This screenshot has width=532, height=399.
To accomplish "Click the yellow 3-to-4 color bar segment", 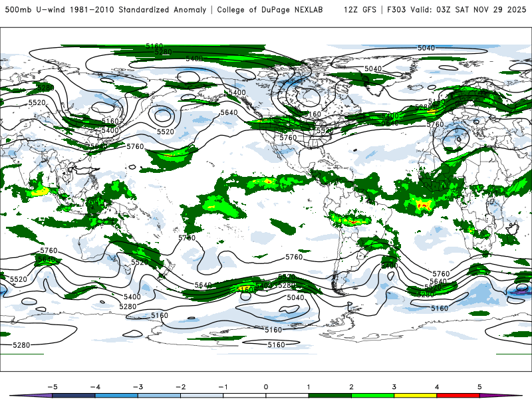I will [415, 396].
